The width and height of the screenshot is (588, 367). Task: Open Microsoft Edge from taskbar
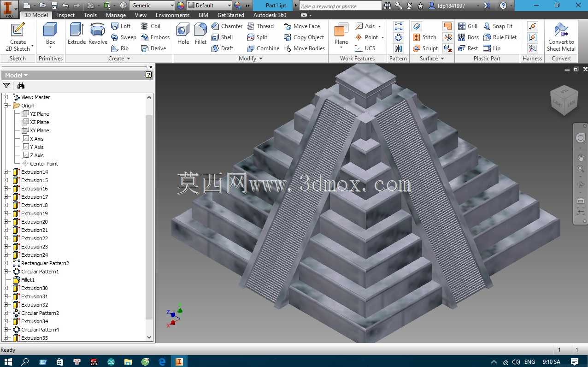pyautogui.click(x=162, y=362)
